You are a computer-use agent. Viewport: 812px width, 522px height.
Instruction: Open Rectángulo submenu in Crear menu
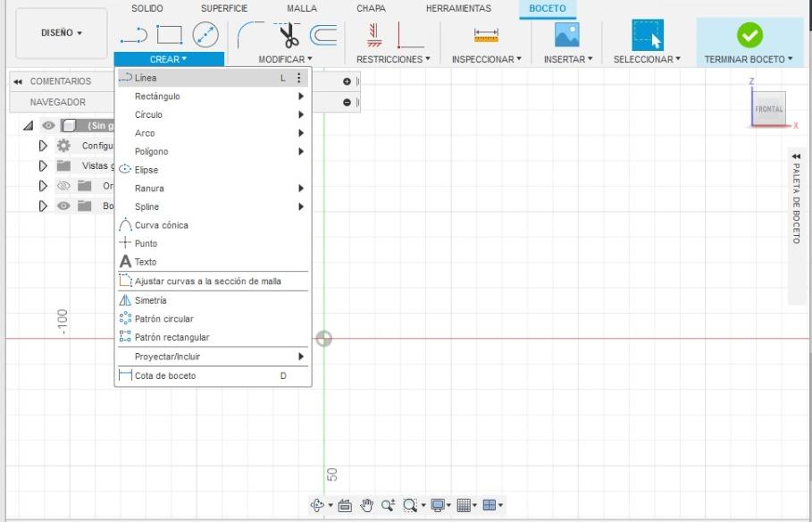click(x=213, y=97)
